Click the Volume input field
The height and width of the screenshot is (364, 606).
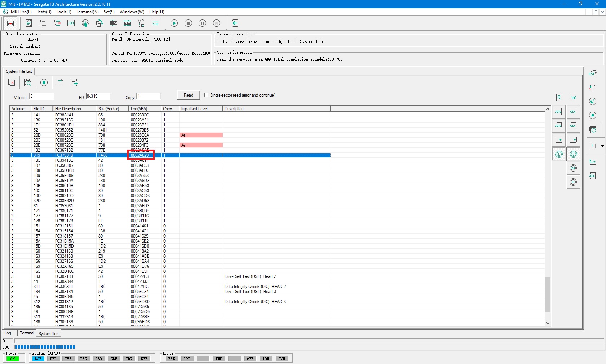pyautogui.click(x=41, y=96)
